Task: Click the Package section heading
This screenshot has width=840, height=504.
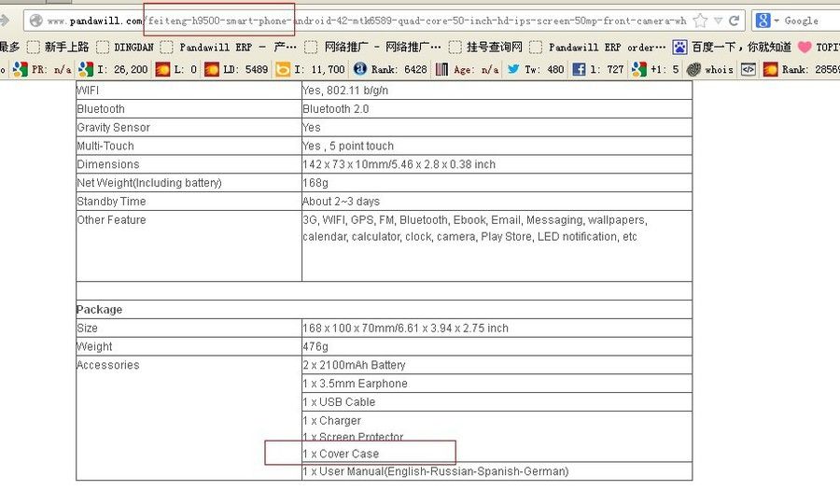Action: tap(99, 310)
